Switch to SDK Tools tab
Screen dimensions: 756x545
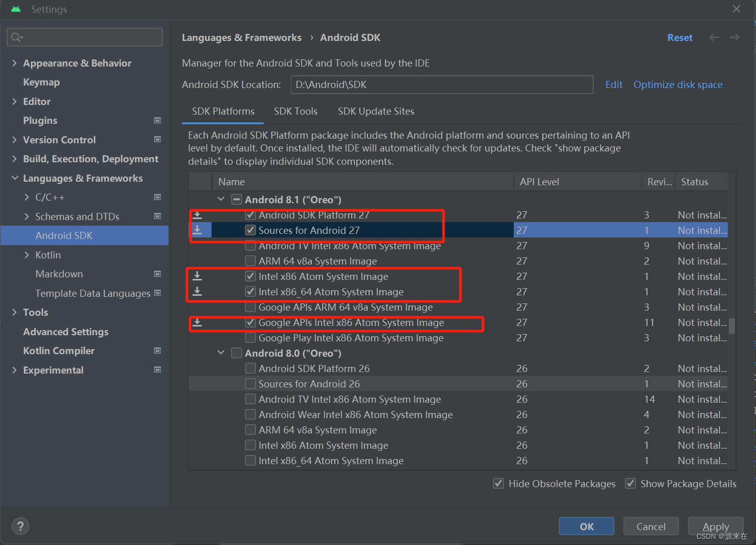tap(296, 111)
